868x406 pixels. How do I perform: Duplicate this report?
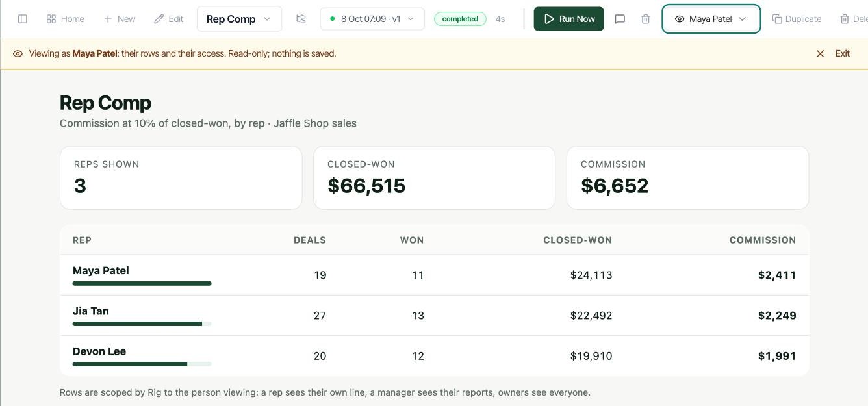coord(797,19)
